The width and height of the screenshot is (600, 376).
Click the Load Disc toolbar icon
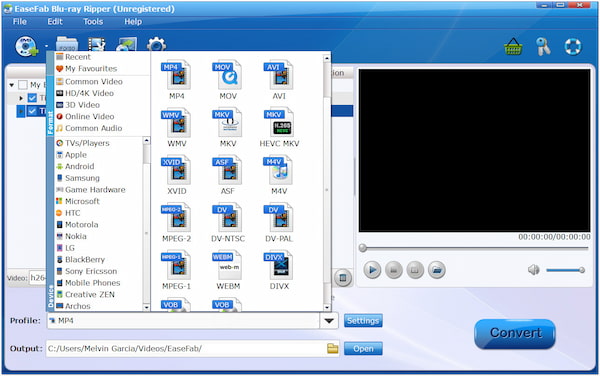(26, 47)
